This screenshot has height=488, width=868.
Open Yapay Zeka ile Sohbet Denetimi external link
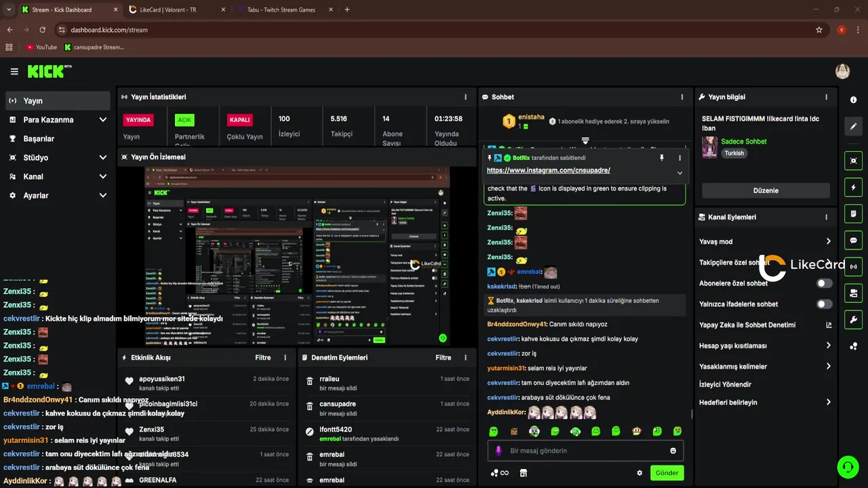tap(828, 325)
